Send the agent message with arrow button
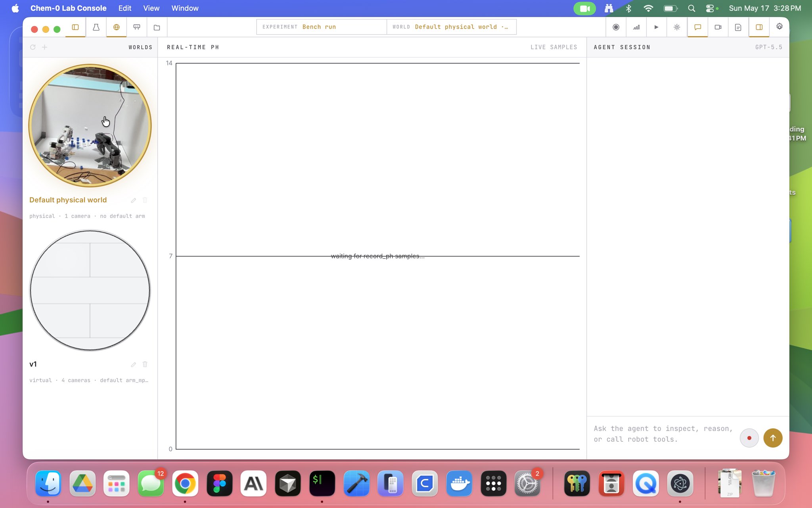Image resolution: width=812 pixels, height=508 pixels. pos(773,438)
